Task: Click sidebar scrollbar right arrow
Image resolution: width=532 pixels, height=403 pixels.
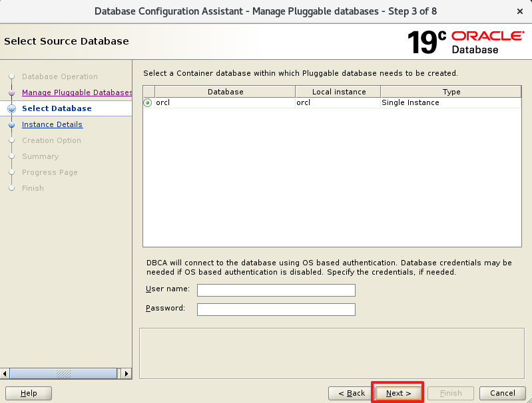Action: pyautogui.click(x=127, y=374)
